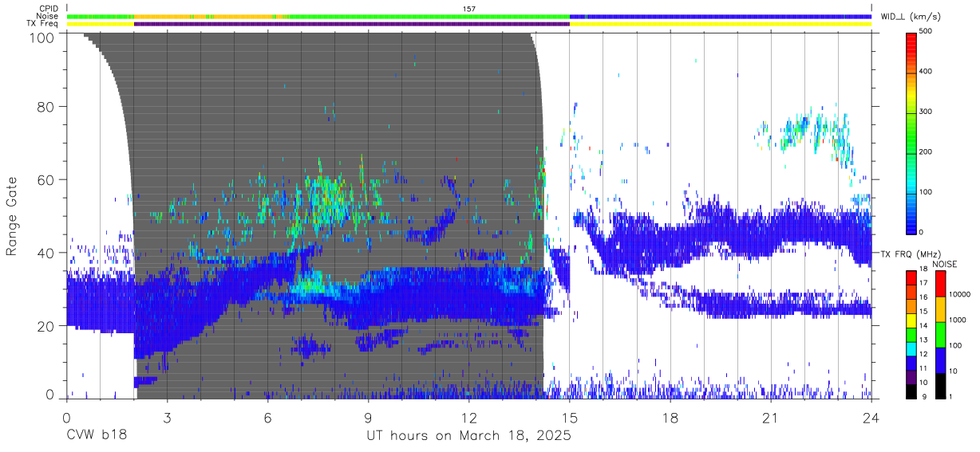Click the green 100–1000 noise legend segment
The height and width of the screenshot is (452, 980).
point(942,333)
